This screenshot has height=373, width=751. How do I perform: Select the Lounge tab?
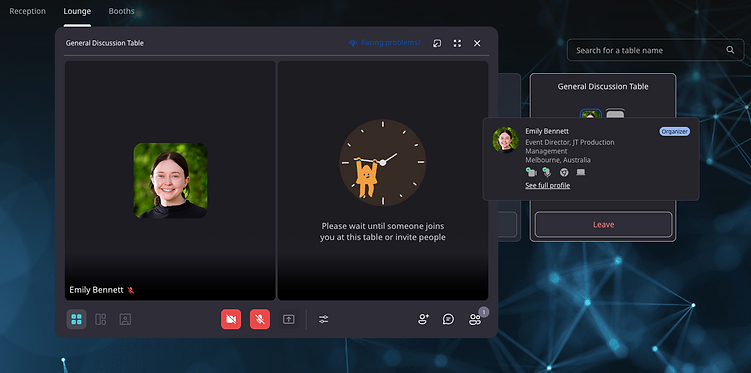[77, 11]
